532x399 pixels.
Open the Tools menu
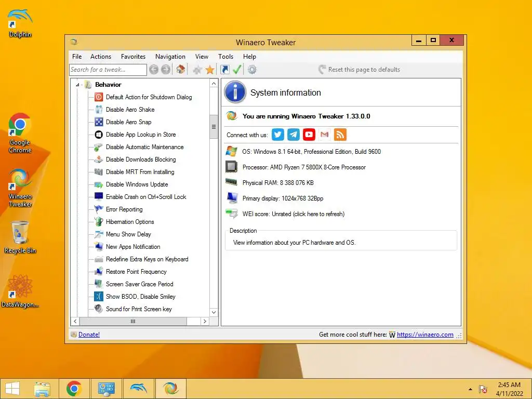[x=225, y=57]
